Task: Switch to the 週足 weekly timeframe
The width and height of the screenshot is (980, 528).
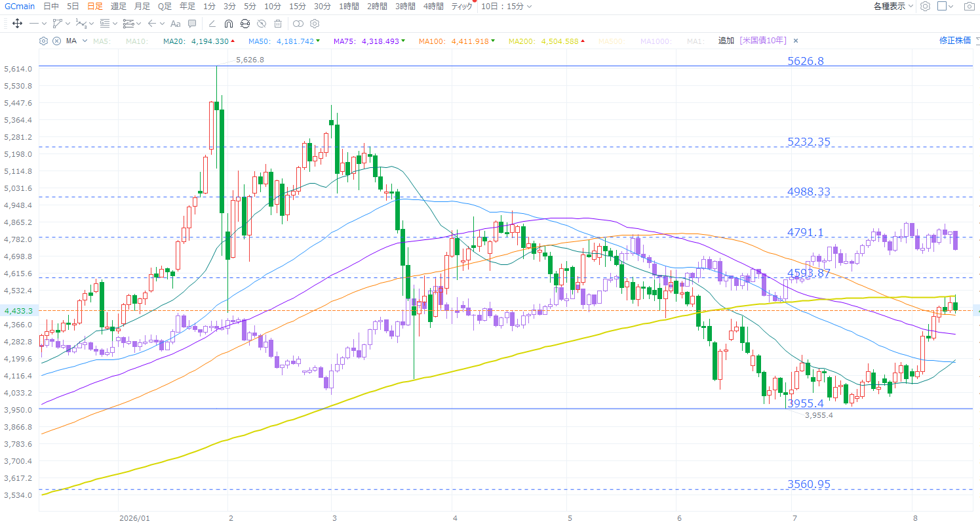Action: click(119, 6)
